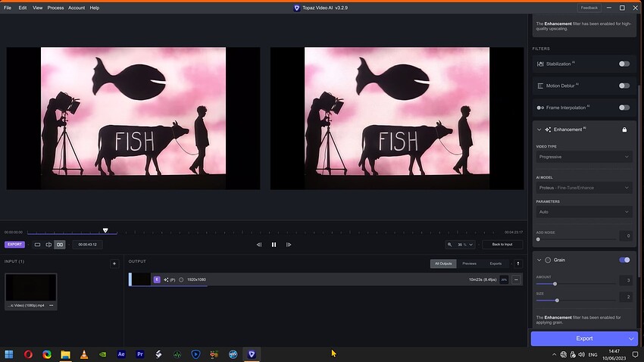Image resolution: width=644 pixels, height=362 pixels.
Task: Click the Back to Input button
Action: tap(502, 245)
